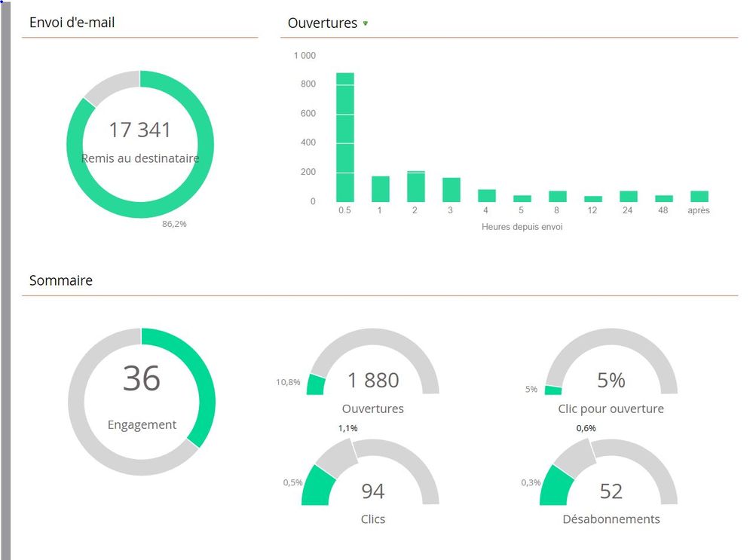The image size is (753, 560).
Task: Click the left vertical gray scrollbar strip
Action: (6, 280)
